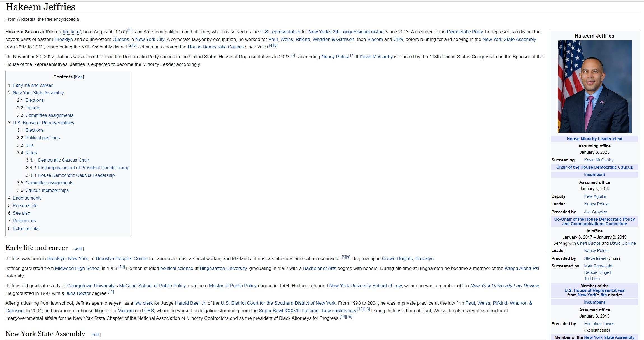Open Brooklyn Hospital Center link
644x340 pixels.
point(122,258)
